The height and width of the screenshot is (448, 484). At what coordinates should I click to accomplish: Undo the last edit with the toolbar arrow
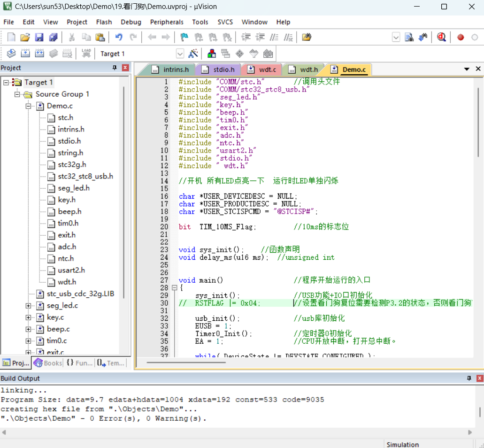coord(119,38)
